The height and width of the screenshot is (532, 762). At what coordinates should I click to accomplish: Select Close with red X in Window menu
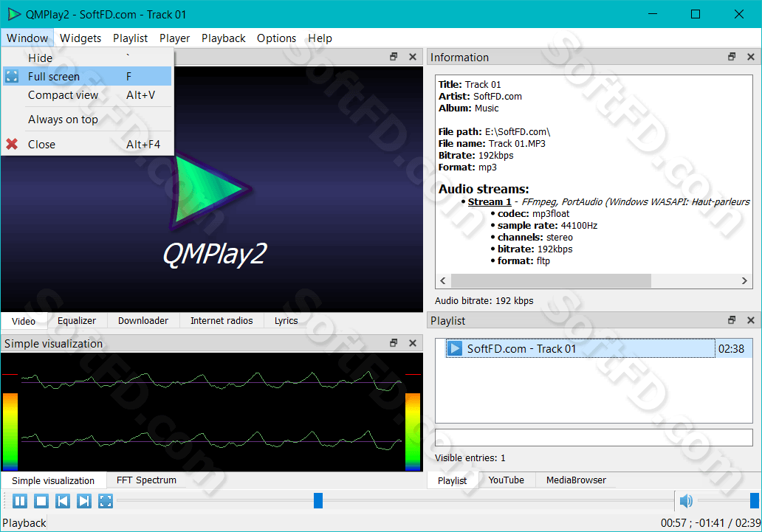pos(87,145)
